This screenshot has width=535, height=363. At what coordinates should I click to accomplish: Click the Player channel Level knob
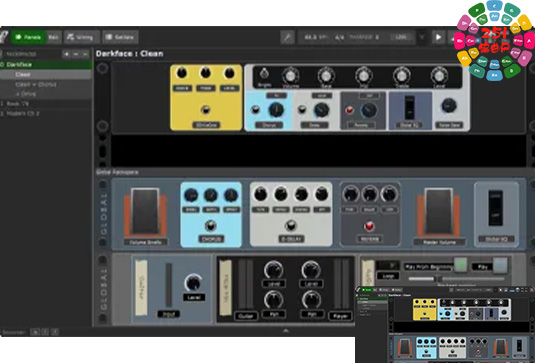click(x=311, y=270)
